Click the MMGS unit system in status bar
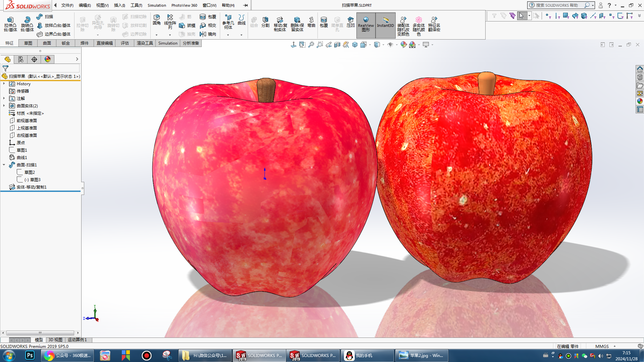This screenshot has height=362, width=644. click(602, 346)
